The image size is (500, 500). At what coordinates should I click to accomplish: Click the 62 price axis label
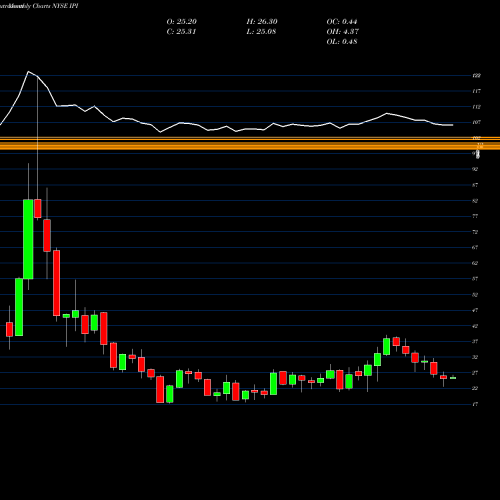point(475,263)
